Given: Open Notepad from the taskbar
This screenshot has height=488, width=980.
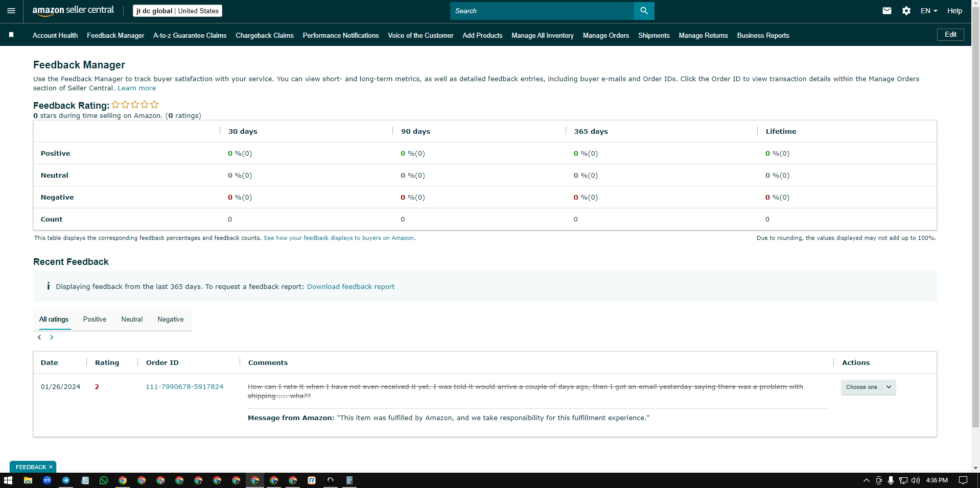Looking at the screenshot, I should tap(85, 480).
